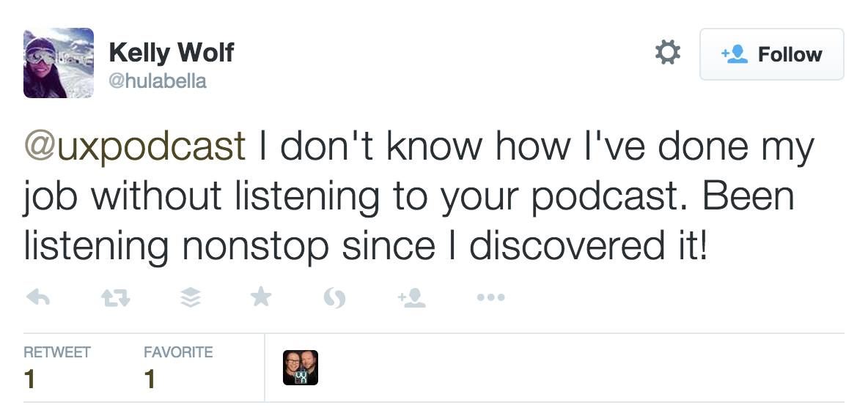Click the FAVORITE label to view favoriters
The image size is (868, 416).
point(178,352)
